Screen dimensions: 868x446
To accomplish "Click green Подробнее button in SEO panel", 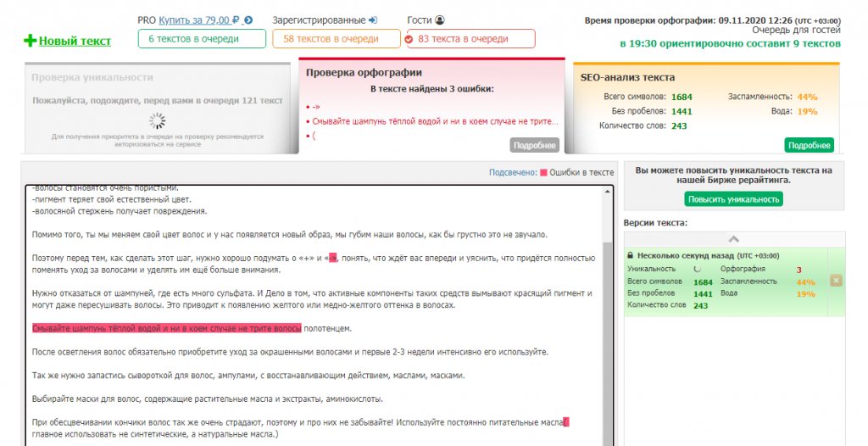I will [x=809, y=145].
